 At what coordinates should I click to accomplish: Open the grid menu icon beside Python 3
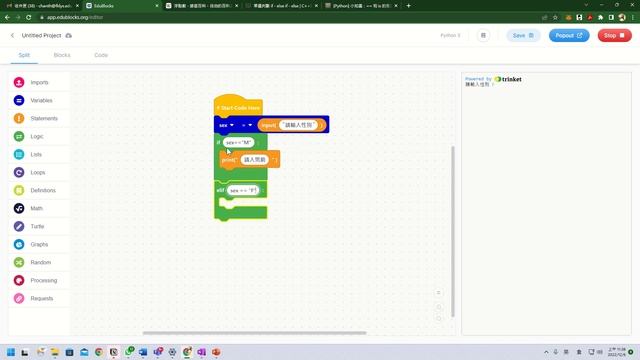click(x=483, y=36)
